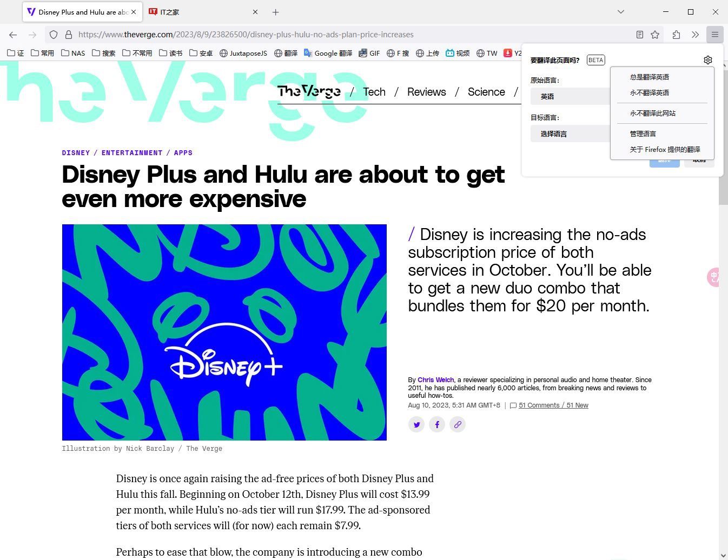728x560 pixels.
Task: Click the shield tracking protection icon
Action: 54,35
